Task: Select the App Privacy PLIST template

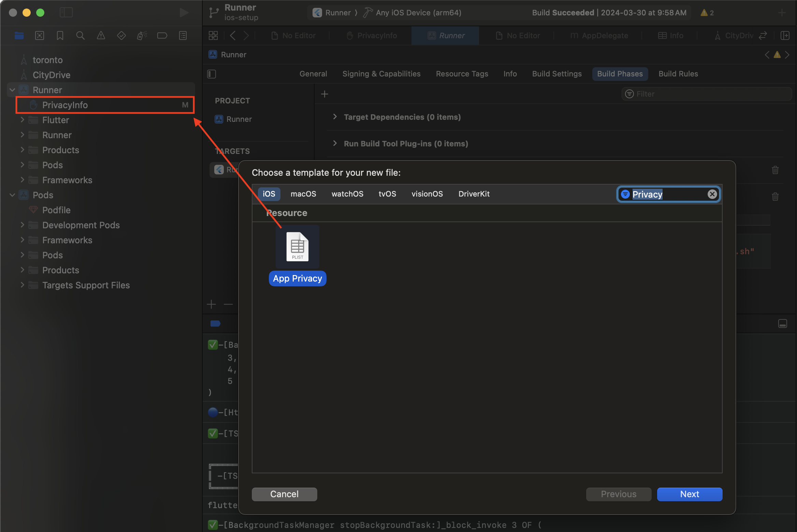Action: click(298, 255)
